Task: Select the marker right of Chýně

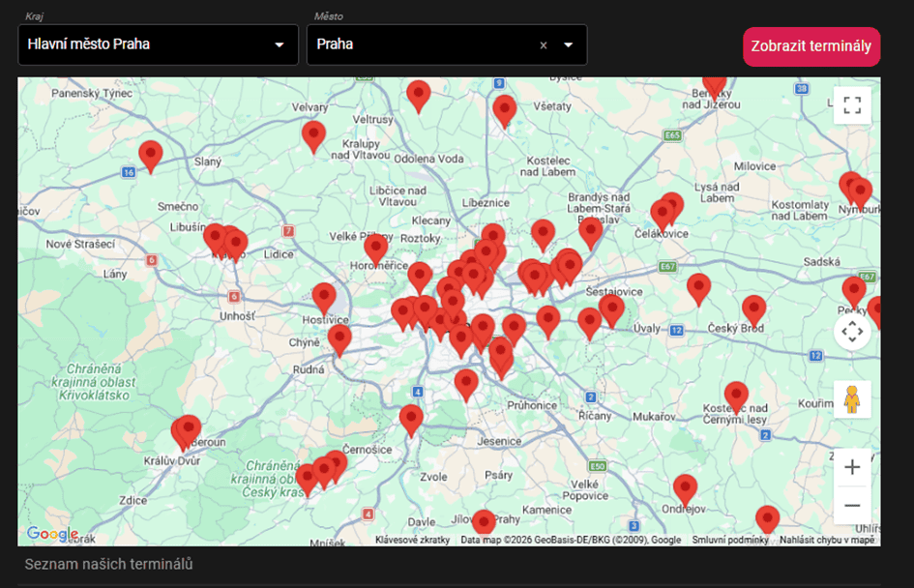Action: click(339, 340)
